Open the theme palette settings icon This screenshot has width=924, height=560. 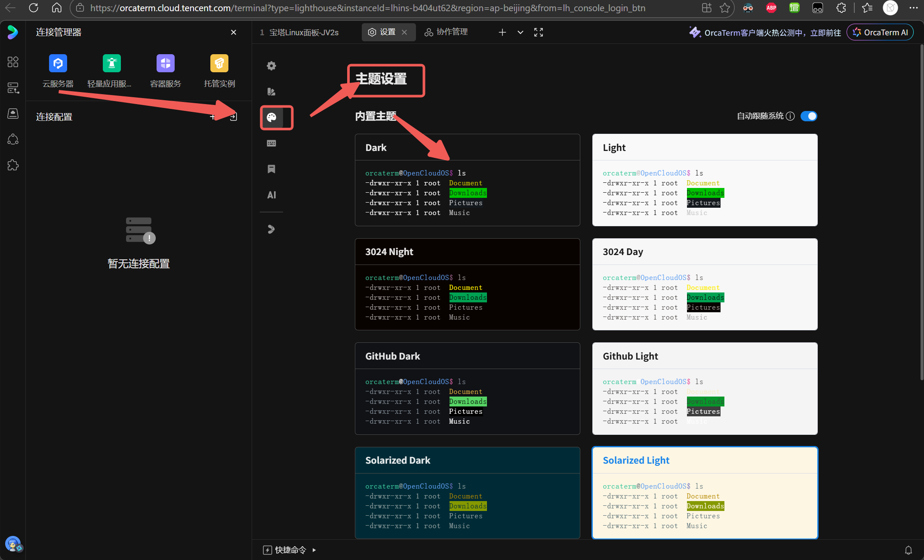tap(271, 117)
